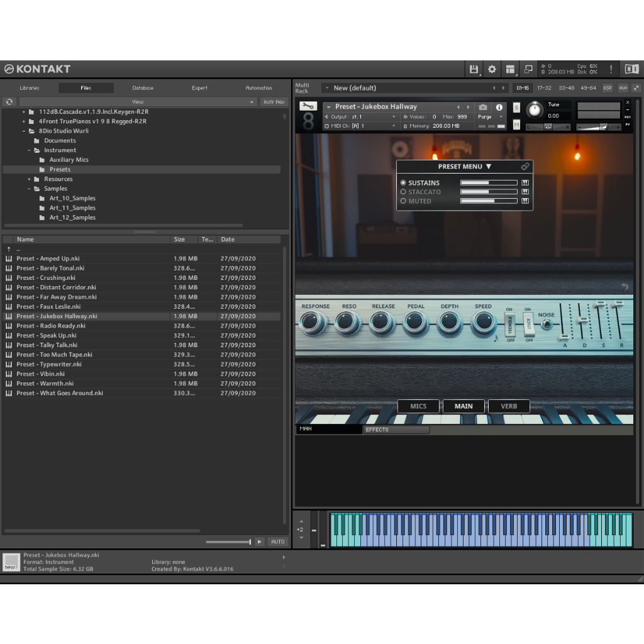Switch to the Libraries tab
Screen dimensions: 644x644
(x=30, y=88)
